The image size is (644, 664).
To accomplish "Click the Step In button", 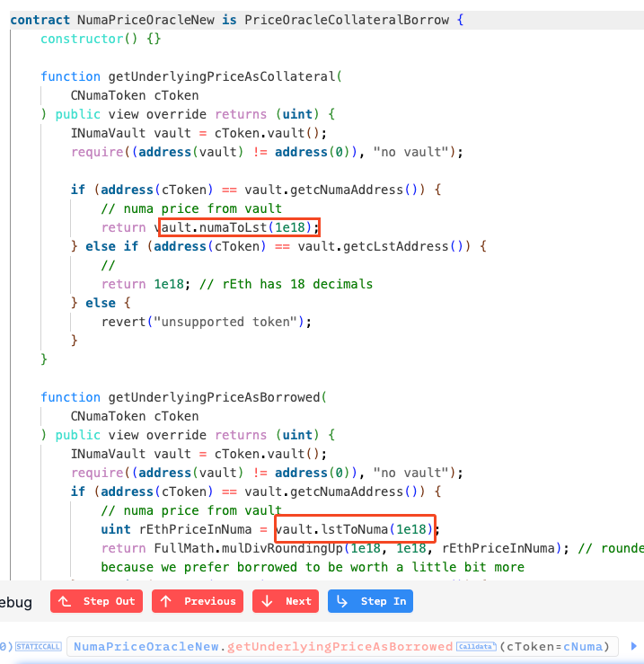I will pos(370,601).
